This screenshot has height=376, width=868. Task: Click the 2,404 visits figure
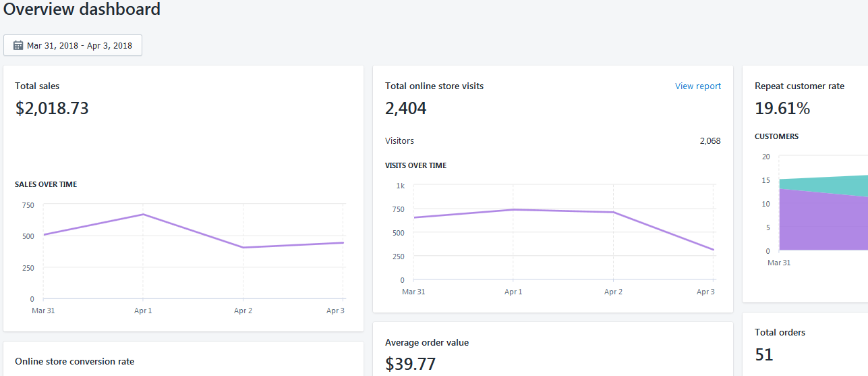406,109
